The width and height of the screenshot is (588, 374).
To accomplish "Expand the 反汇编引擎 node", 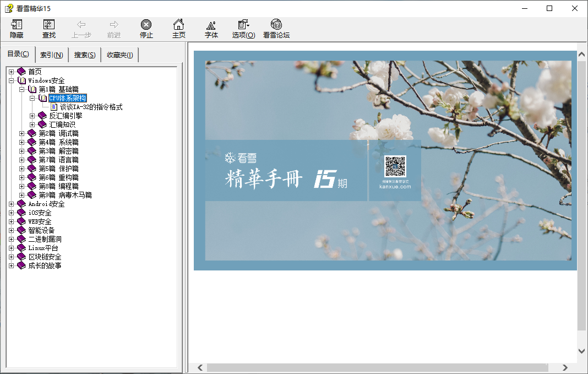I will (x=32, y=116).
